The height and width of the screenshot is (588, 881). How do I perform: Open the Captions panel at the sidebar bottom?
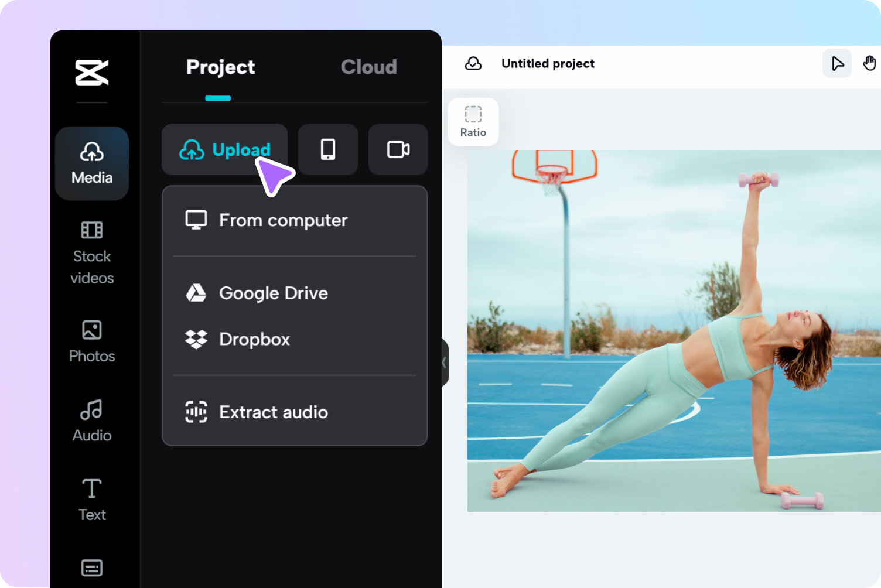click(91, 568)
